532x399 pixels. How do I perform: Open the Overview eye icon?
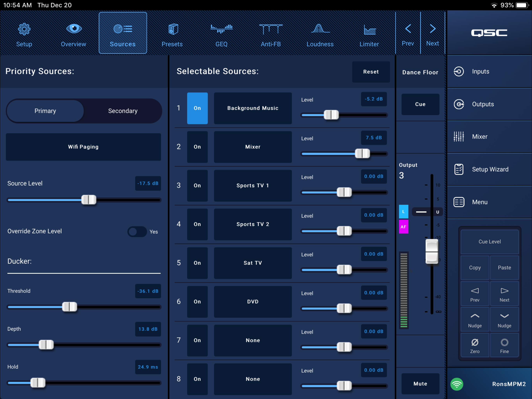click(74, 29)
